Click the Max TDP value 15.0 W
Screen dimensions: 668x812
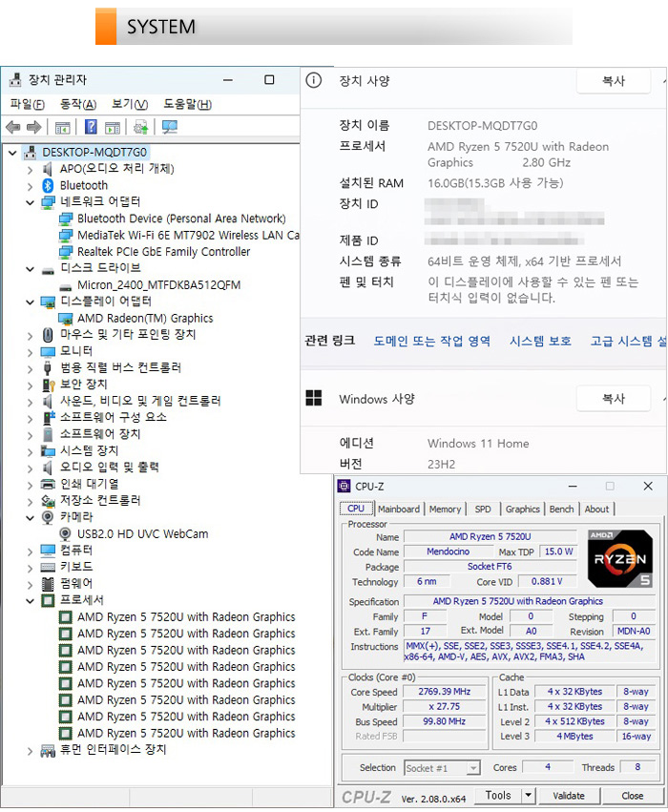click(x=558, y=552)
